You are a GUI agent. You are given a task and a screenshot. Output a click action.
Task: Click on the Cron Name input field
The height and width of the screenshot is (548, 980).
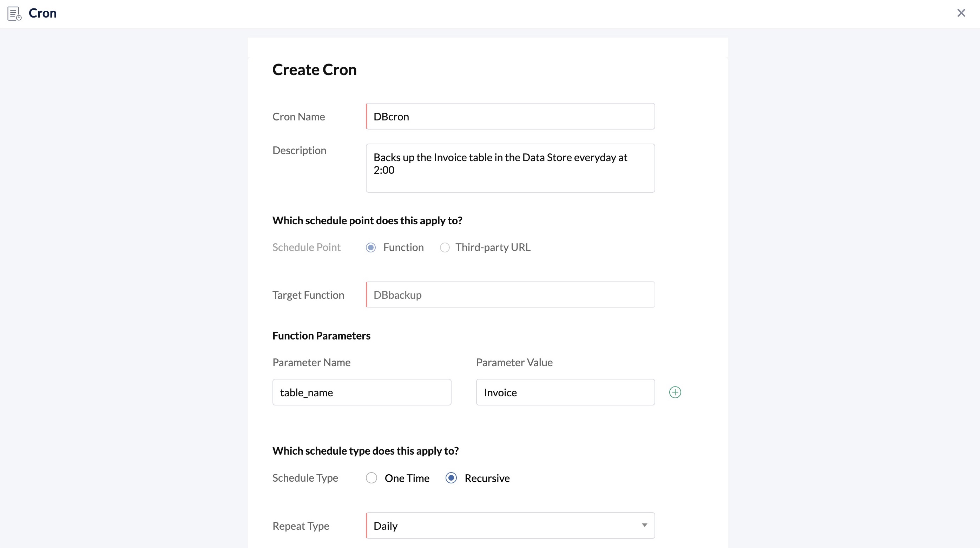coord(510,117)
